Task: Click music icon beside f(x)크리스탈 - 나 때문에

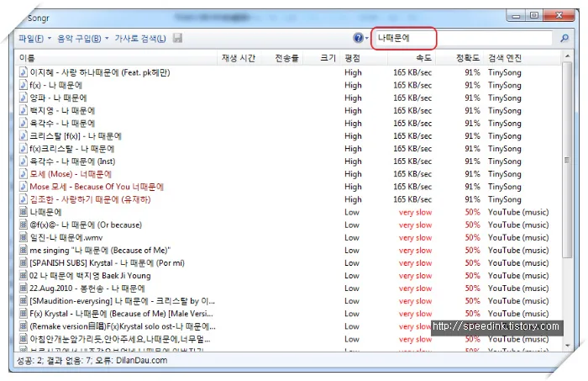Action: 24,148
